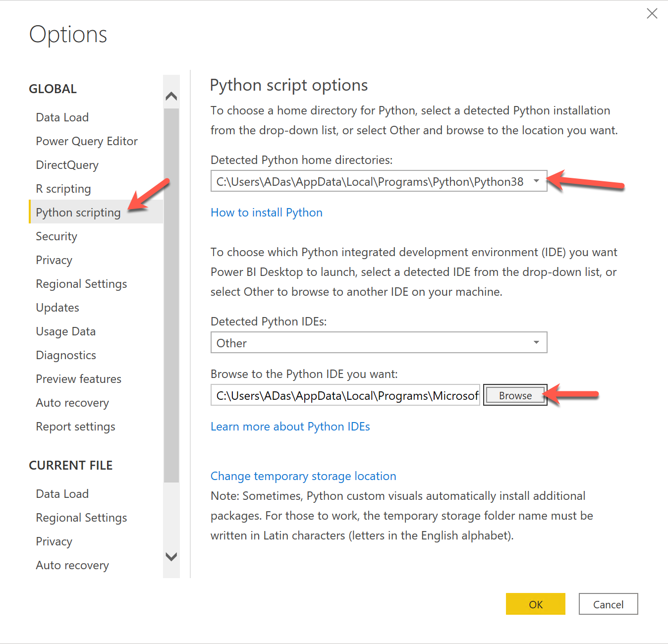
Task: Open the Security settings page
Action: (x=56, y=236)
